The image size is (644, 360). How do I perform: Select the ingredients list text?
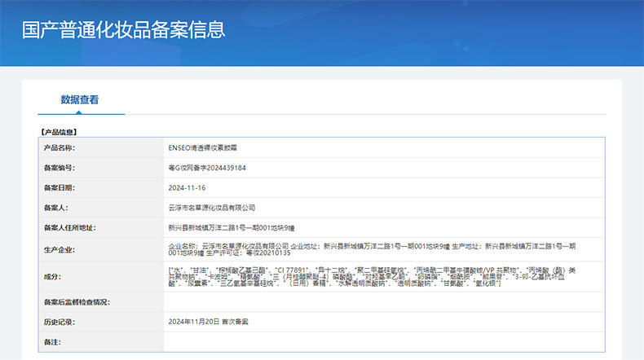[372, 277]
